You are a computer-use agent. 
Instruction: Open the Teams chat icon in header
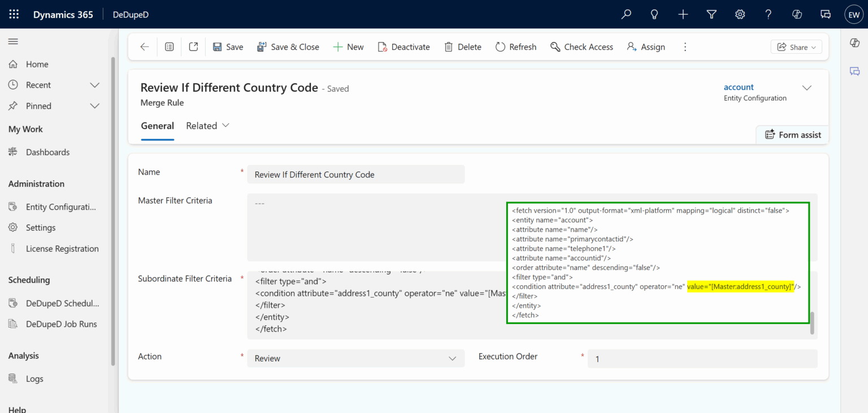(825, 14)
